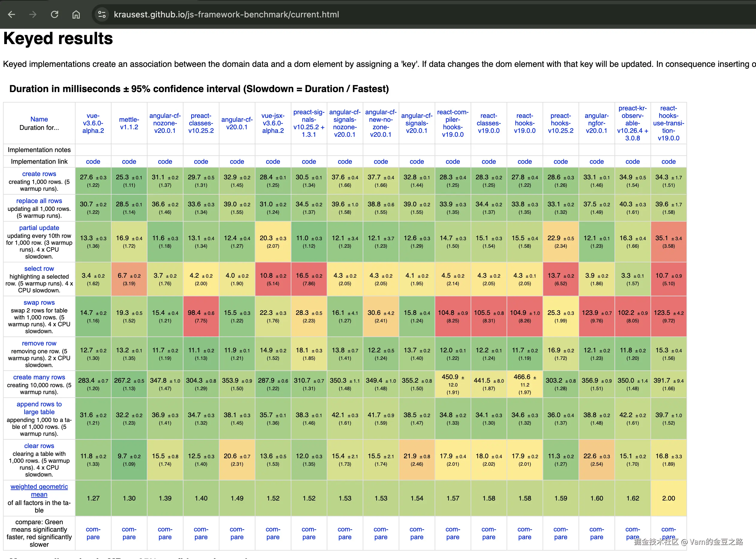Open site information icon in address bar

pyautogui.click(x=102, y=15)
